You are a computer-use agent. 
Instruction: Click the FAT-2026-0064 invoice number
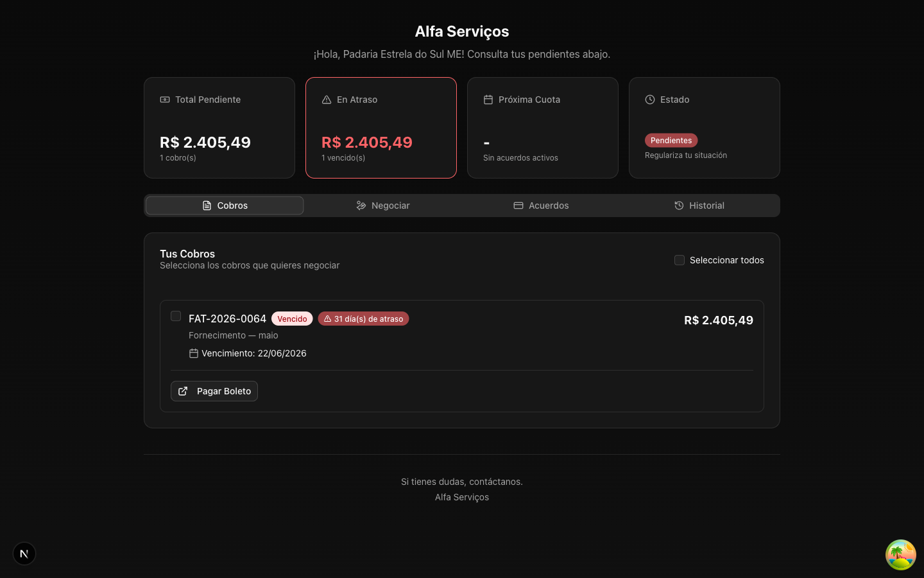[x=227, y=319]
